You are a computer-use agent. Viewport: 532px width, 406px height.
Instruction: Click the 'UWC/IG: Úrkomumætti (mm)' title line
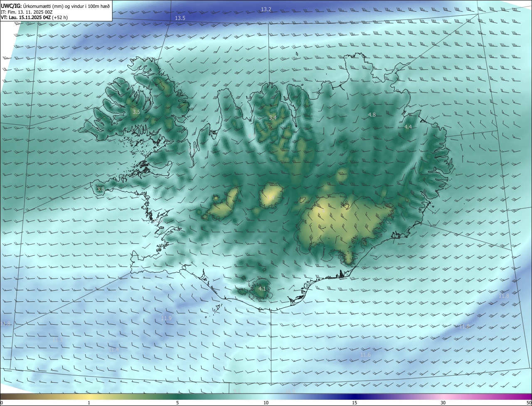pos(55,6)
